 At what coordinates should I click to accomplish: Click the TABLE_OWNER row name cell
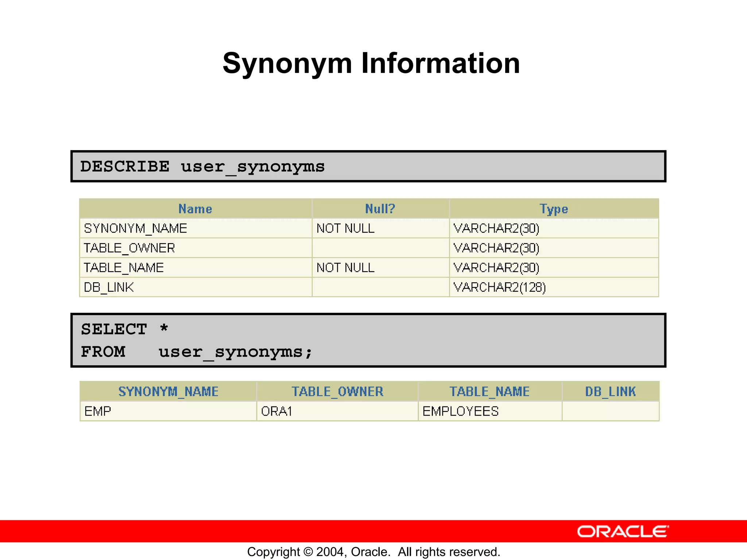click(x=129, y=248)
